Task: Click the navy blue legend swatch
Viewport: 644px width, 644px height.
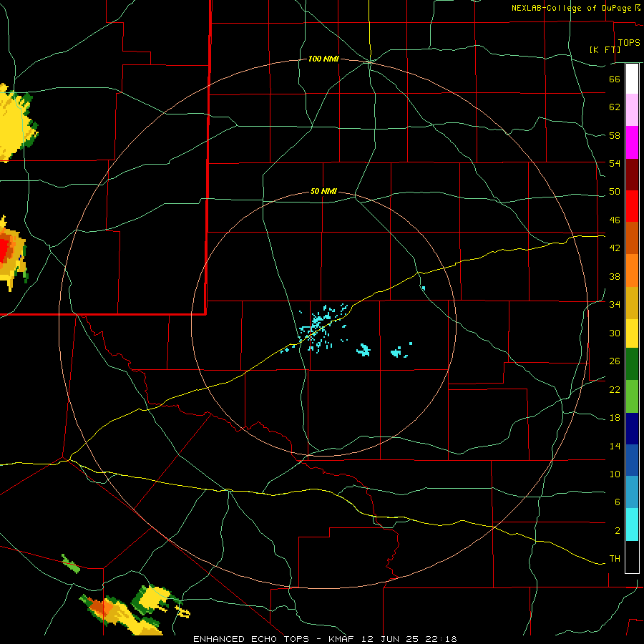Action: click(632, 429)
